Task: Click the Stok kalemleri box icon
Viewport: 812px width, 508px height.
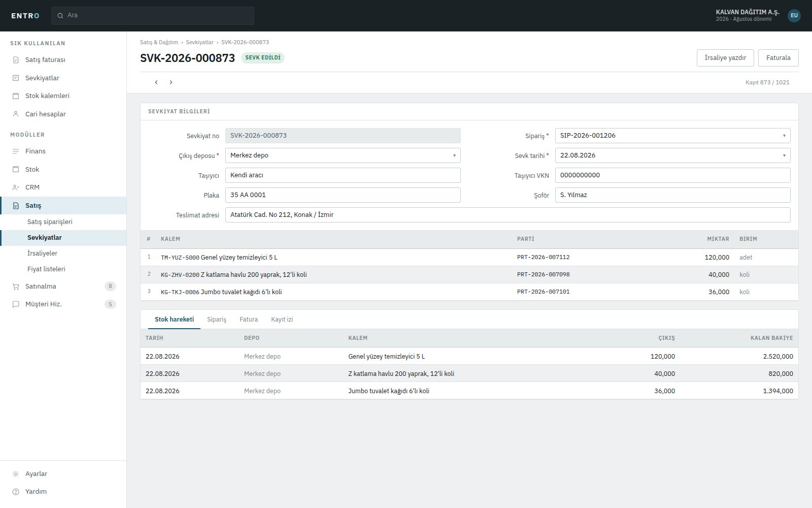Action: (x=16, y=96)
